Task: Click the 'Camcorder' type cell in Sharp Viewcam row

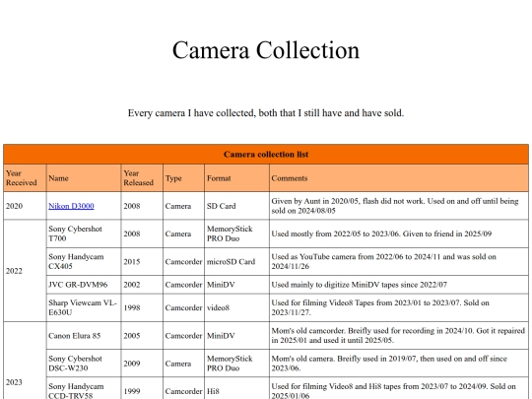Action: pos(183,307)
